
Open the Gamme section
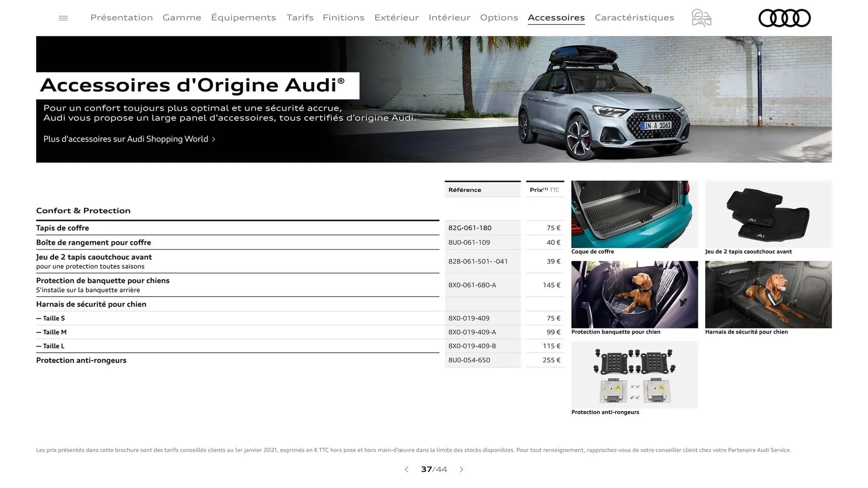tap(182, 18)
